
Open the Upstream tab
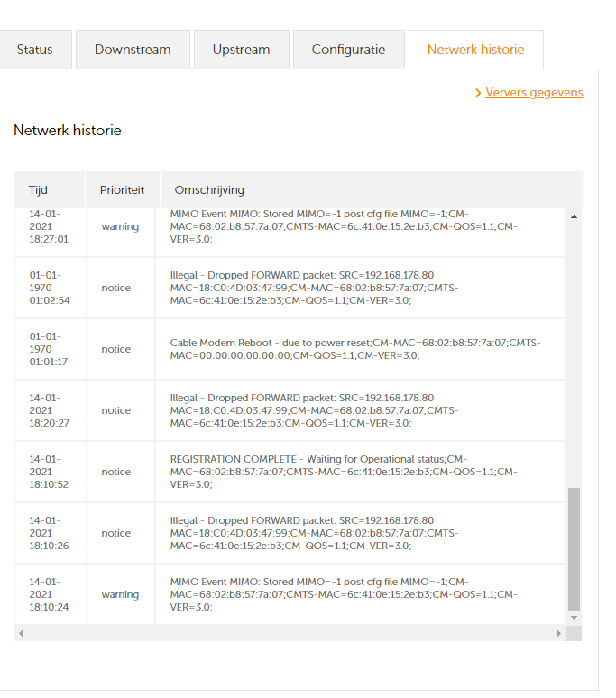pyautogui.click(x=241, y=50)
